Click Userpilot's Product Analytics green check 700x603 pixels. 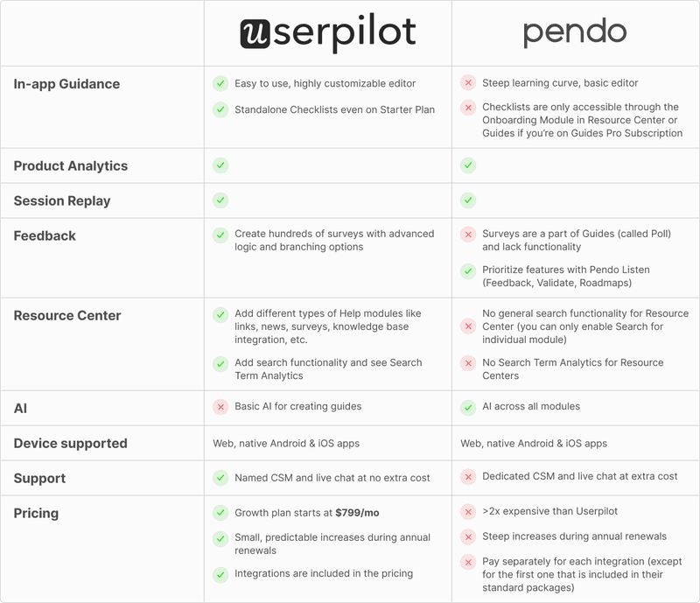tap(220, 165)
